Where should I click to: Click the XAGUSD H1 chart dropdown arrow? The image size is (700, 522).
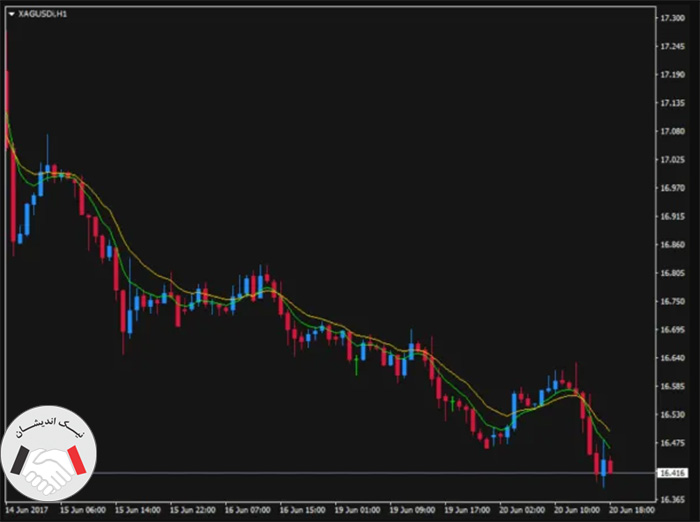12,14
